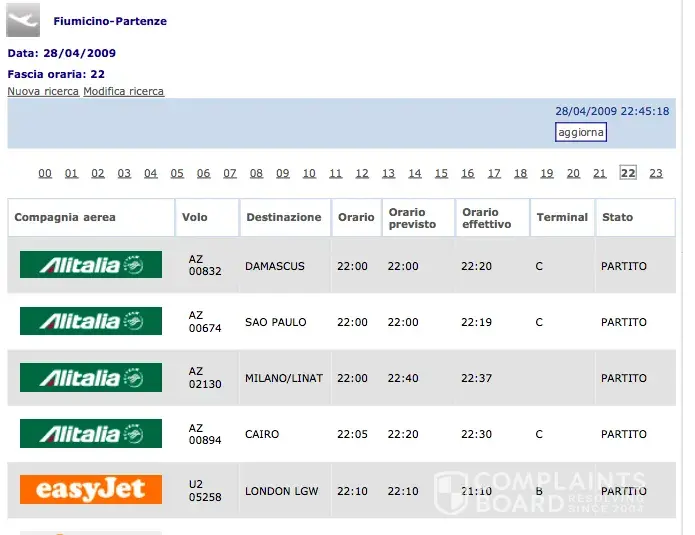
Task: Switch to hour slot 00
Action: pyautogui.click(x=45, y=173)
